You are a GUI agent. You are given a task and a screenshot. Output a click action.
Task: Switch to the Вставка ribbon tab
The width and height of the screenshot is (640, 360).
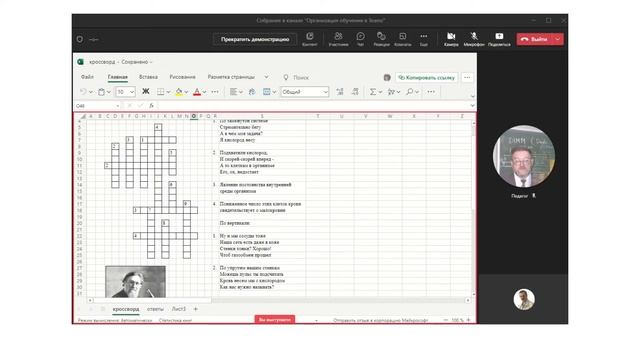click(148, 77)
